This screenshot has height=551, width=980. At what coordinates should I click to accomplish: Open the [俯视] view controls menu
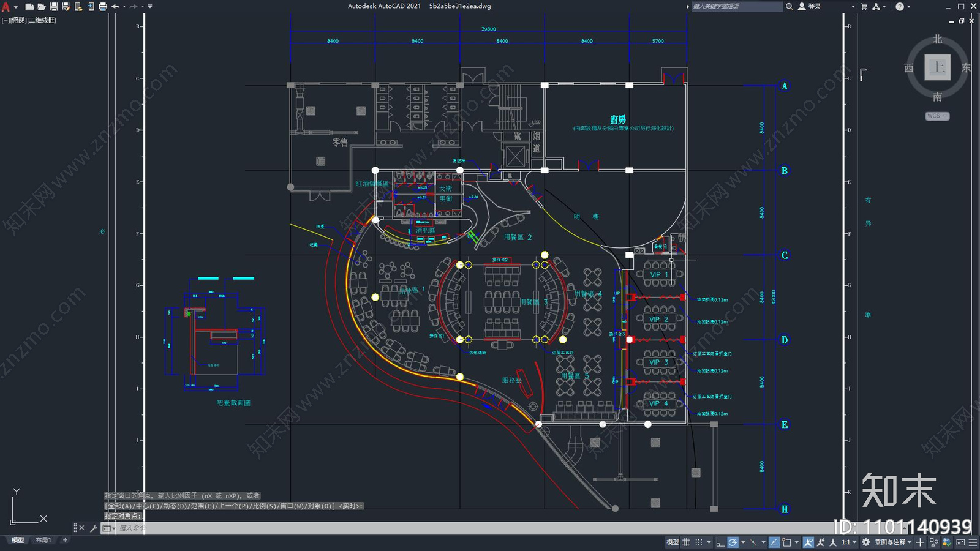(18, 20)
